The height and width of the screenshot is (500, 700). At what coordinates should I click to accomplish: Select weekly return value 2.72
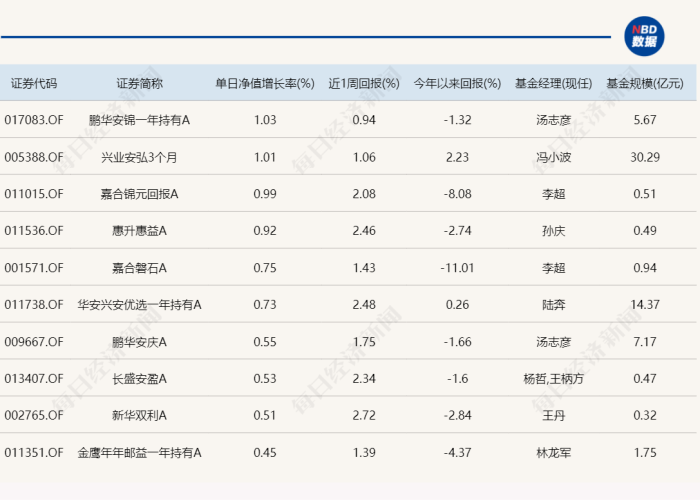click(364, 416)
